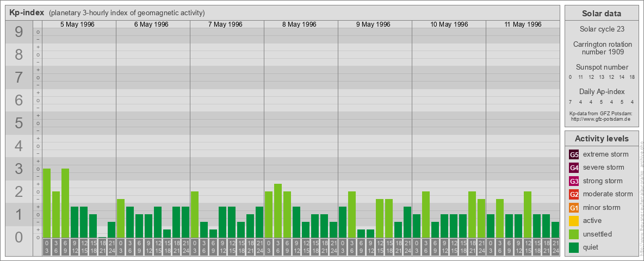Click Kp scale number 0
Viewport: 644px width, 261px height.
(x=18, y=237)
